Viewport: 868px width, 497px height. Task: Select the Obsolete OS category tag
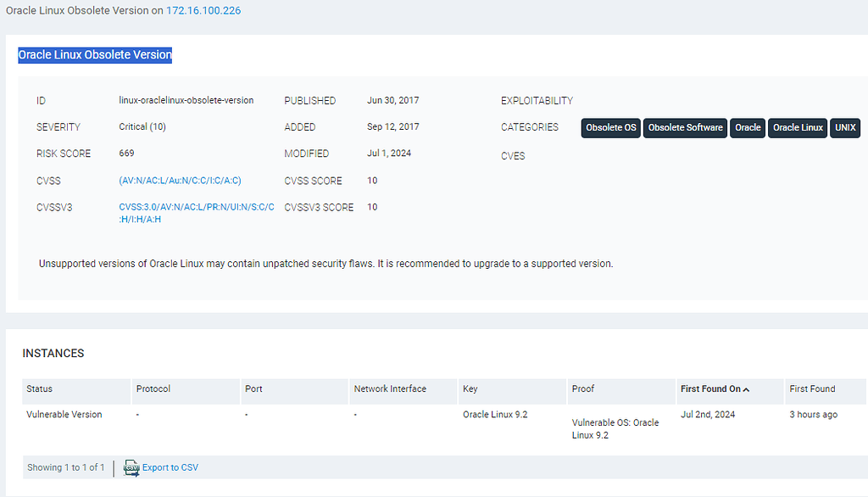click(x=610, y=128)
